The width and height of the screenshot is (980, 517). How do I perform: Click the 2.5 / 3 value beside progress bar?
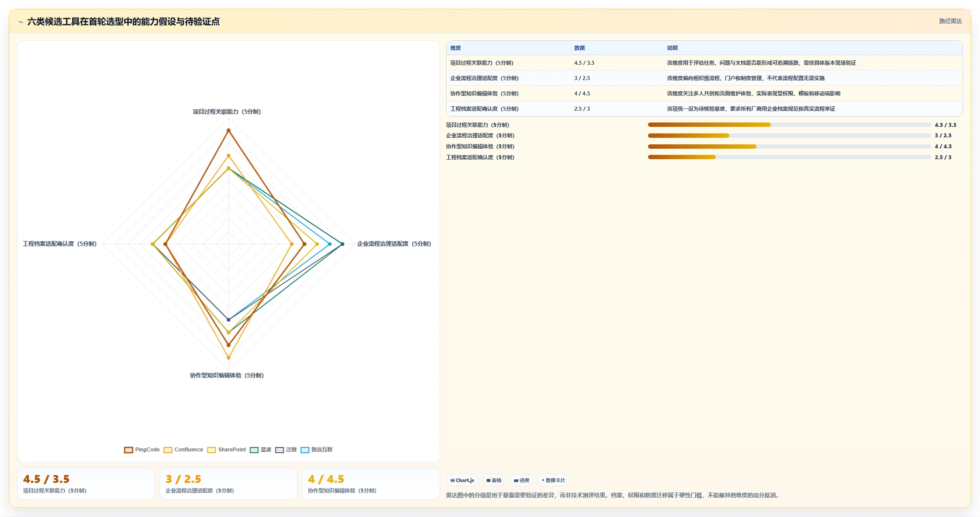click(x=943, y=157)
